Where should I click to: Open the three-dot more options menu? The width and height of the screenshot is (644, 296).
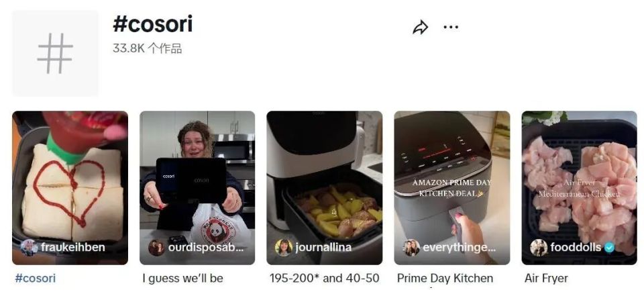(451, 27)
